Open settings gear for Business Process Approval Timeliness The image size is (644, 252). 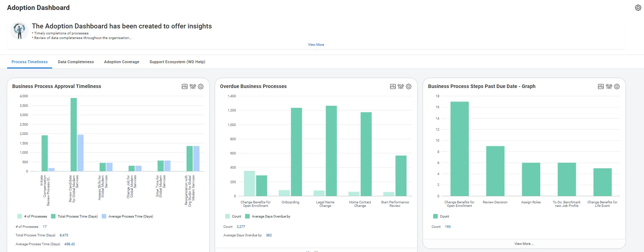(201, 87)
